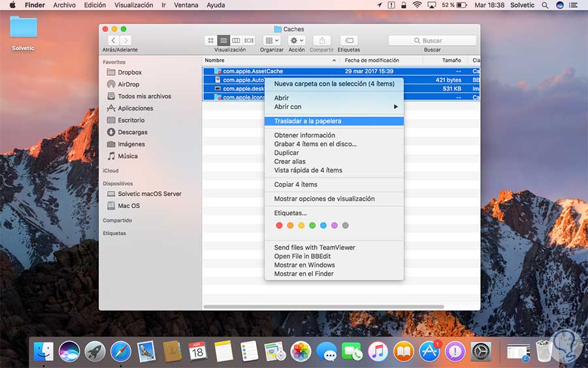Expand the Abrir con submenu

(x=334, y=107)
